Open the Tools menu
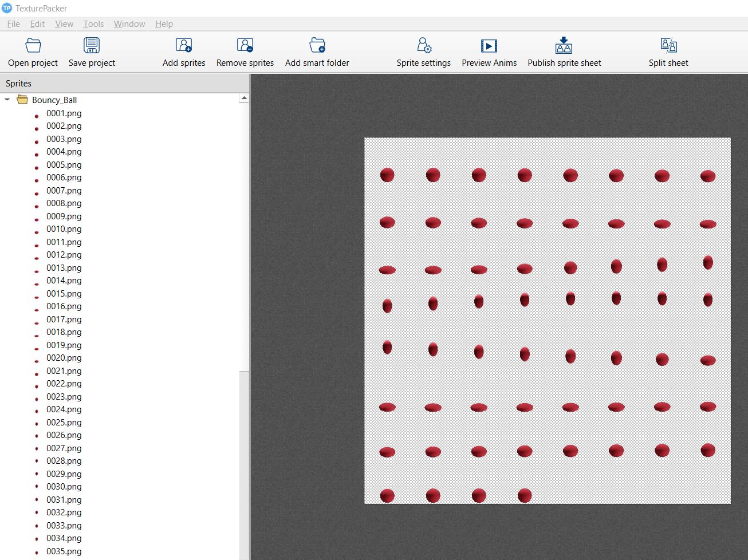 (93, 24)
